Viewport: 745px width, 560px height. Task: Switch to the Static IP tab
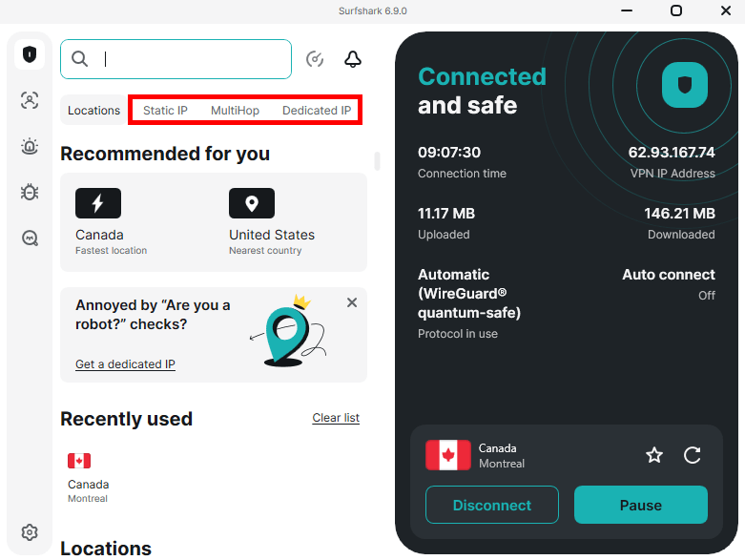tap(165, 111)
